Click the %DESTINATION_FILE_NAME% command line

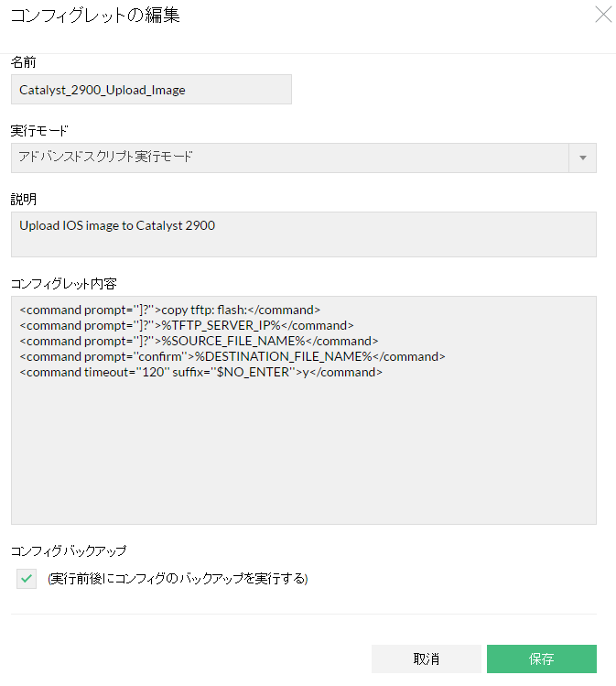coord(232,356)
